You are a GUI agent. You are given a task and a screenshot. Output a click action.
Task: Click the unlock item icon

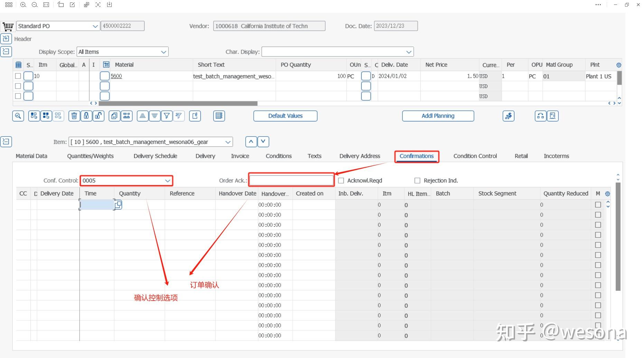coord(99,116)
